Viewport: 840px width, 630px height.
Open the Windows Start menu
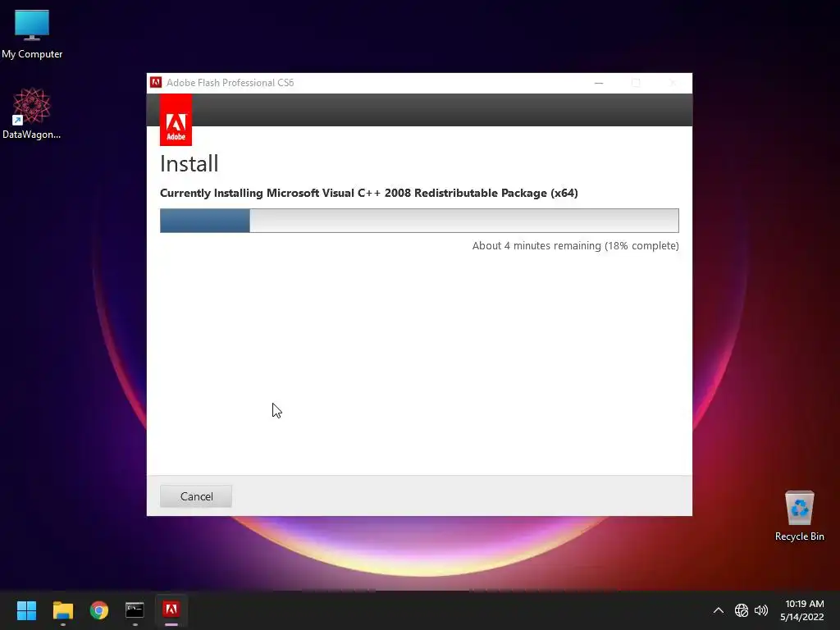click(x=26, y=610)
